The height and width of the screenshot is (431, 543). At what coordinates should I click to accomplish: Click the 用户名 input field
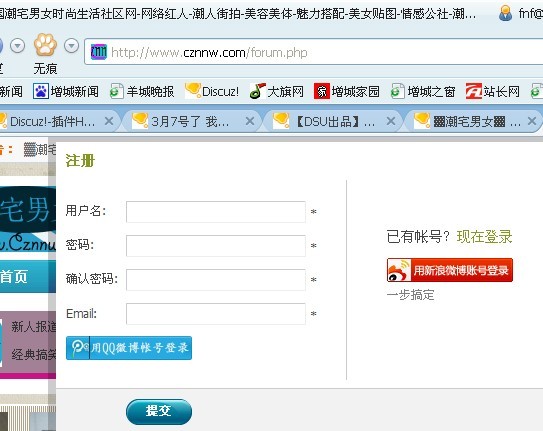(x=216, y=212)
